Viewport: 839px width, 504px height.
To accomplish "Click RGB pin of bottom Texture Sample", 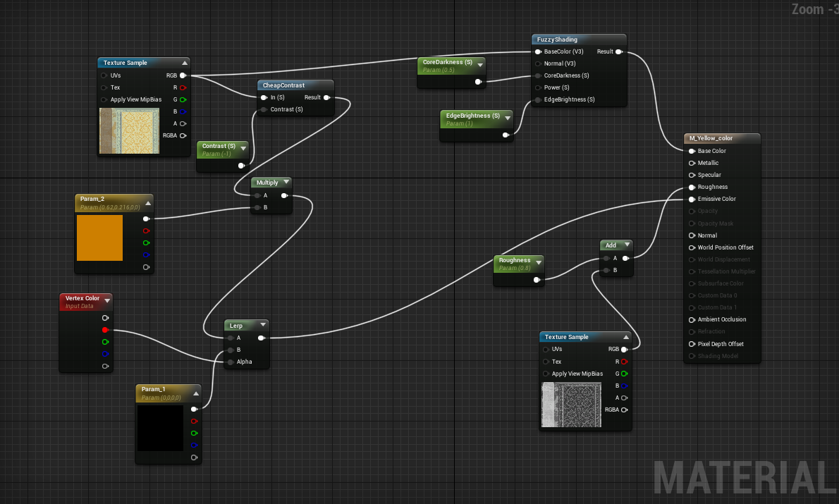I will (624, 350).
